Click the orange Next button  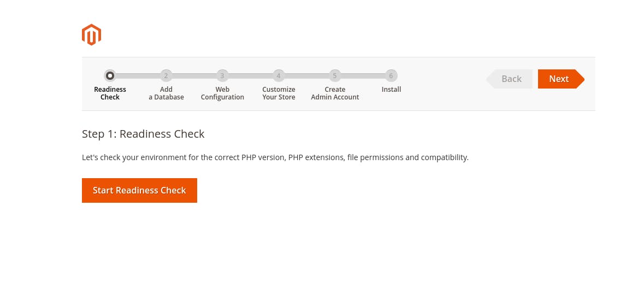click(559, 79)
